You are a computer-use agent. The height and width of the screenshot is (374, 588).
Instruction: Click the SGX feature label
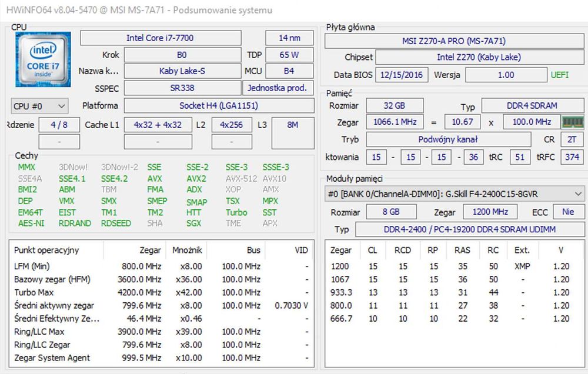(x=193, y=223)
